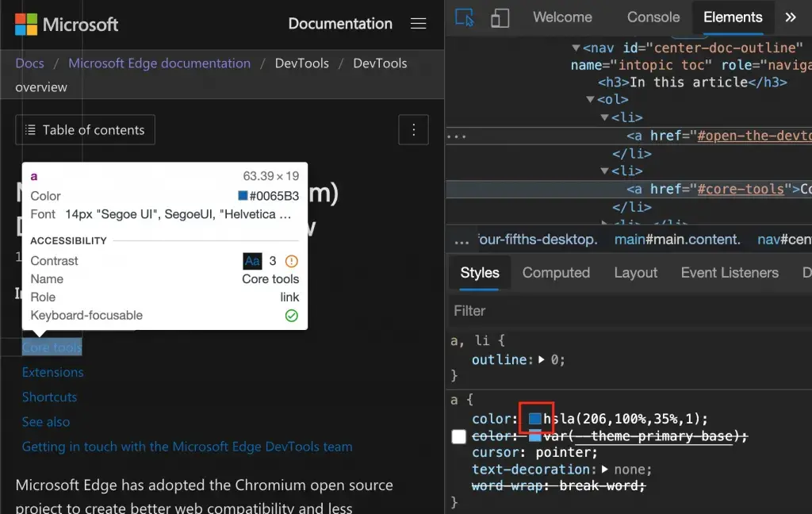Click the nav#center breadcrumb item
The width and height of the screenshot is (812, 514).
(x=784, y=240)
